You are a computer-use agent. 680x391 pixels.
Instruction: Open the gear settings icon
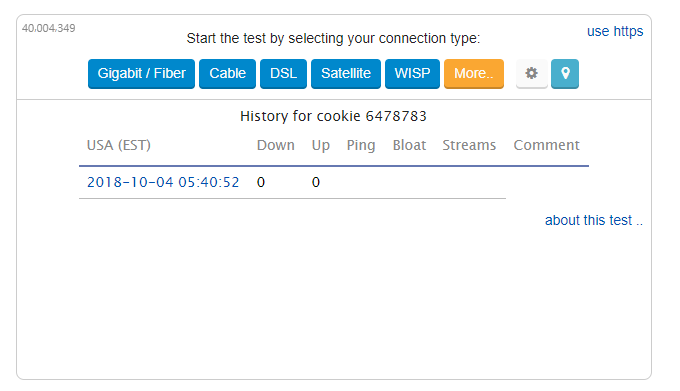pos(532,74)
